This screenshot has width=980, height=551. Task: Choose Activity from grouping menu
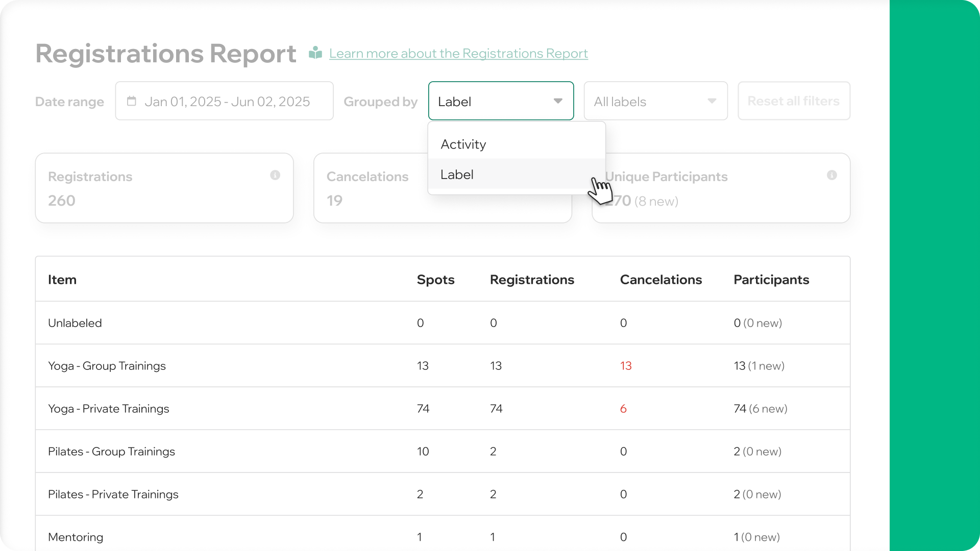click(463, 144)
